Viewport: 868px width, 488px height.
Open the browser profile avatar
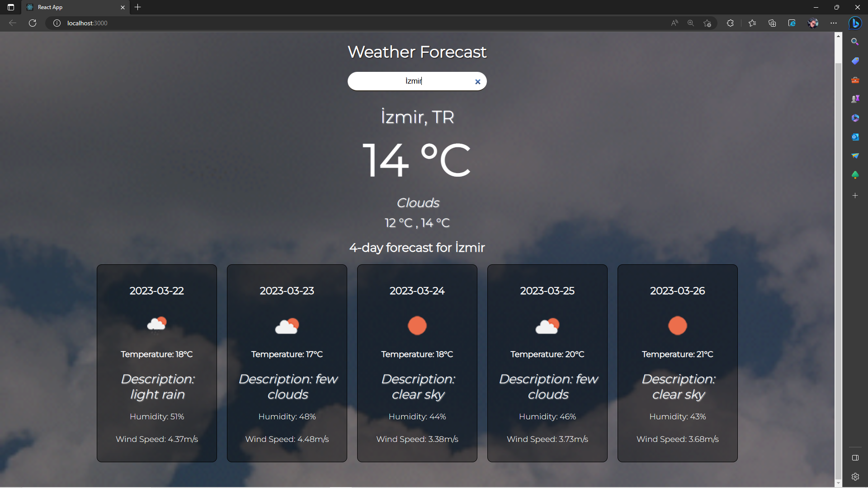813,23
